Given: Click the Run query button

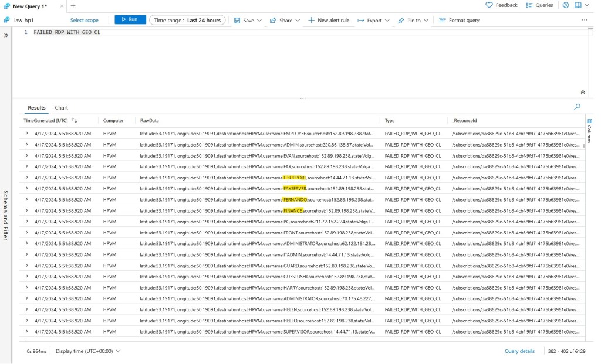Looking at the screenshot, I should tap(130, 20).
